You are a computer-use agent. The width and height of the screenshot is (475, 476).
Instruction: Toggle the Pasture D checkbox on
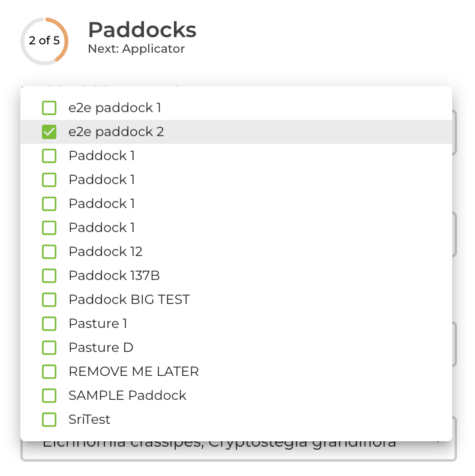coord(49,348)
